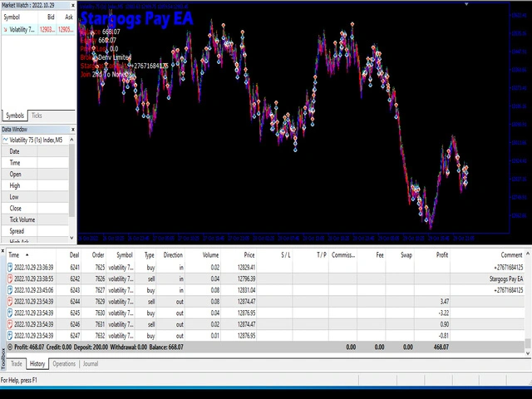Switch to the Journal tab
Screen dimensions: 532x399
point(91,364)
